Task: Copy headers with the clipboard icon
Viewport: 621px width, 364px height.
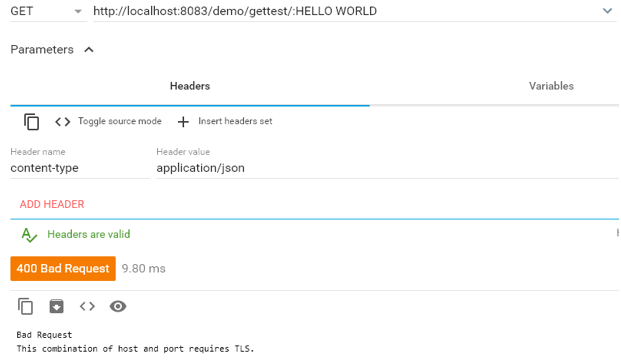Action: [x=31, y=122]
